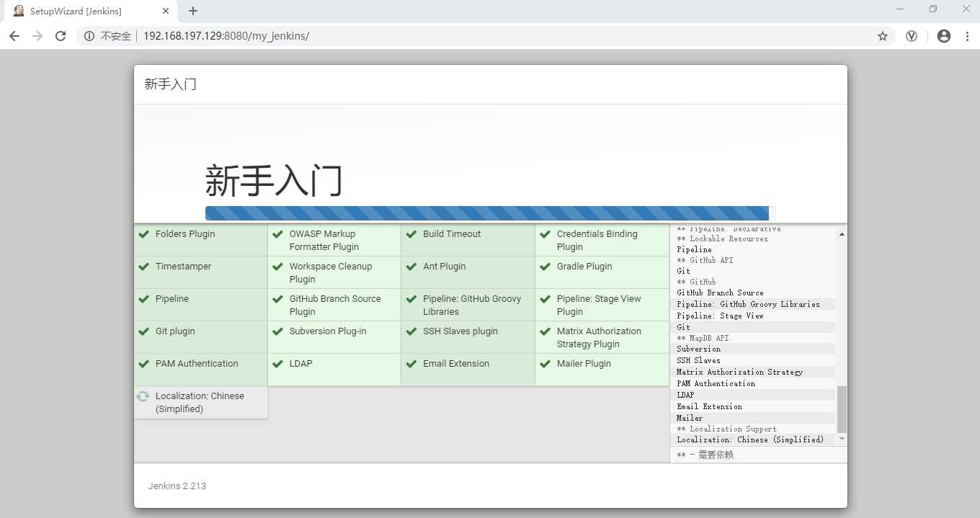Click the "Timestamper" grid label
This screenshot has height=518, width=980.
[184, 267]
